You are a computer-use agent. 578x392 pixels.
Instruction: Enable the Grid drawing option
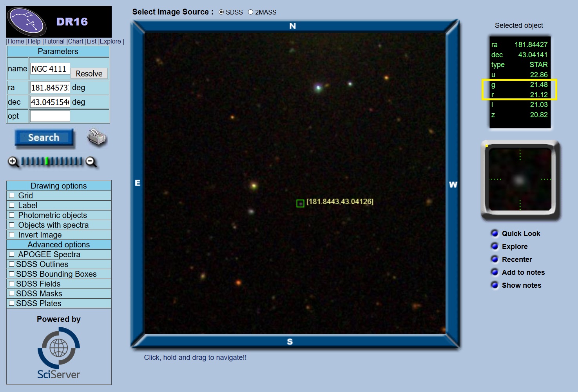[12, 195]
